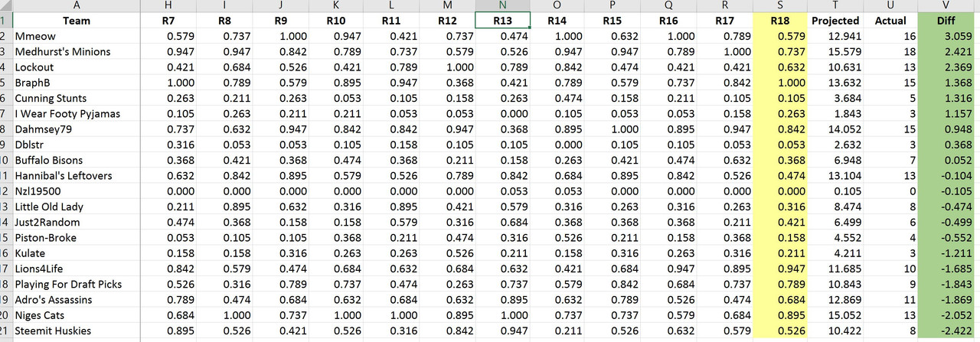
Task: Click the R16 header cell
Action: tap(668, 21)
